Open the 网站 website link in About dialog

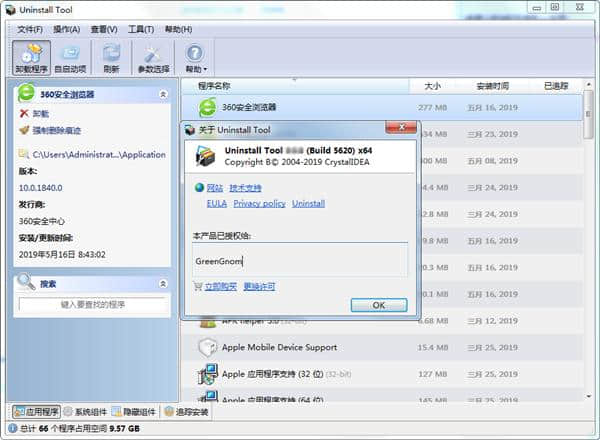215,188
